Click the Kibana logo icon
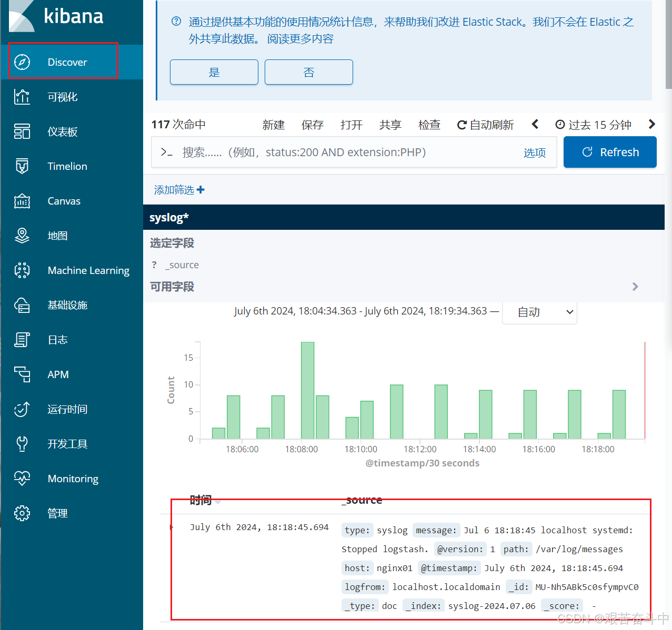Viewport: 672px width, 630px height. [x=22, y=16]
